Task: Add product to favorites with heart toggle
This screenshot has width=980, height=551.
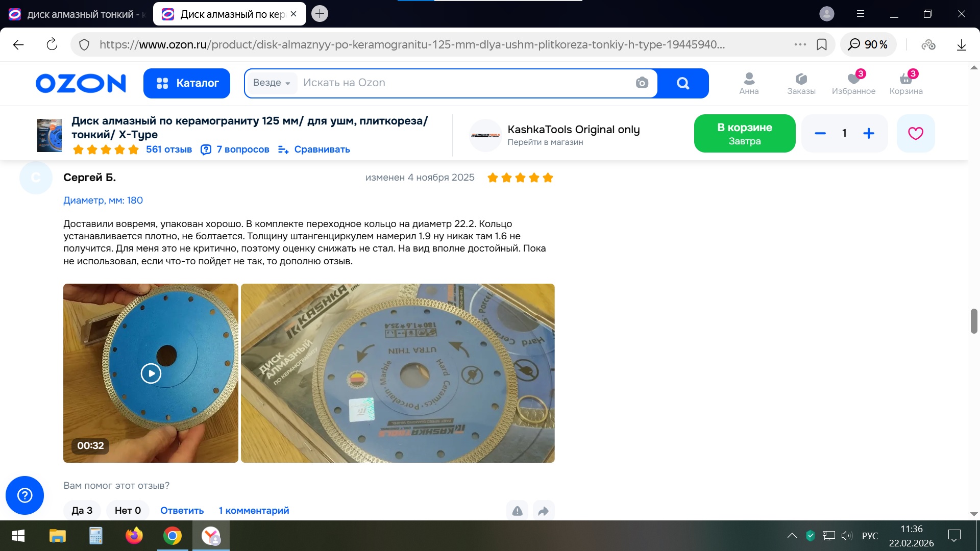Action: tap(916, 133)
